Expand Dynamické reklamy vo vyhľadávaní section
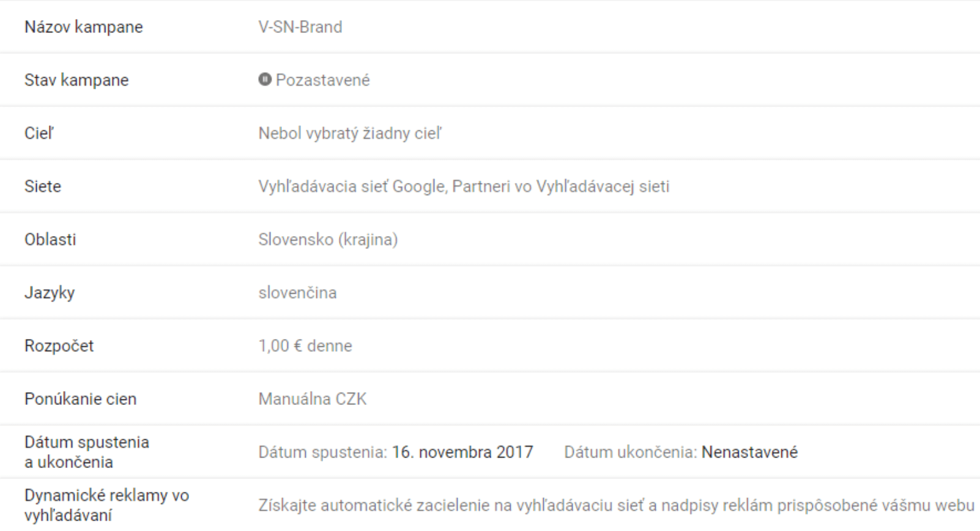Viewport: 980px width, 531px height. click(106, 505)
